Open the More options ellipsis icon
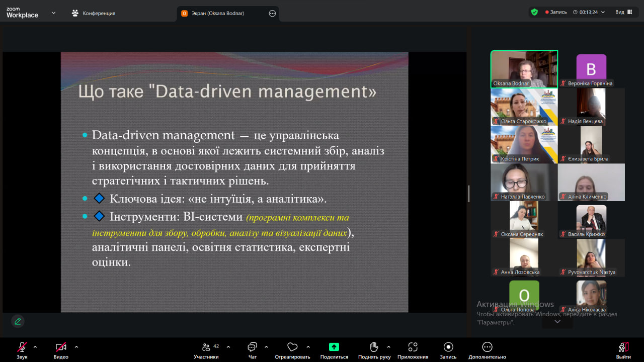Image resolution: width=644 pixels, height=362 pixels. click(x=487, y=347)
